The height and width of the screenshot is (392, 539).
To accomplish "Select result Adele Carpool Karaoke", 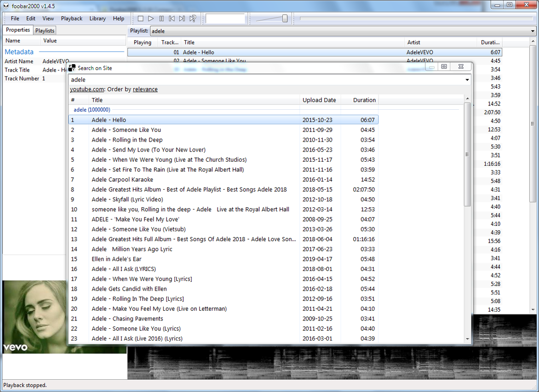I will [x=223, y=179].
